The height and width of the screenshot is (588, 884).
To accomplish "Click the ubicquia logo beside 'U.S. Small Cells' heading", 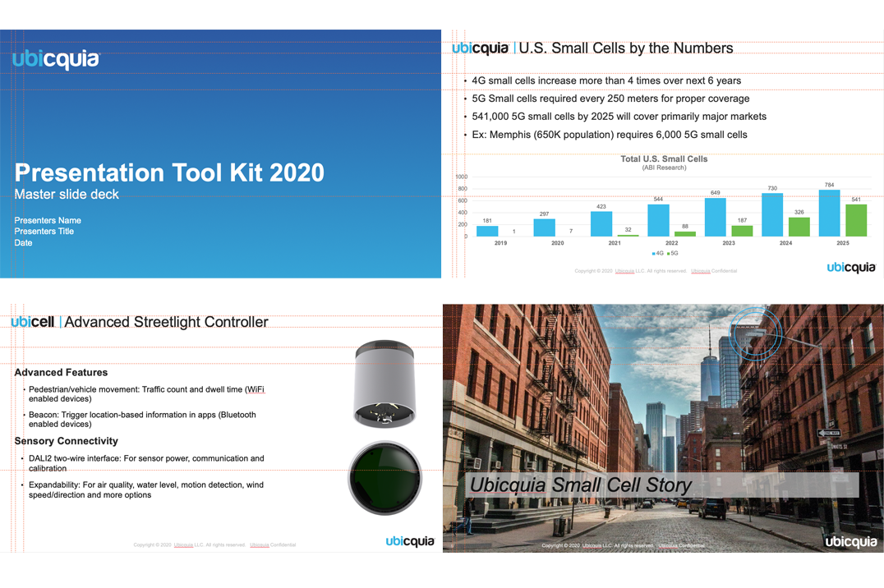I will click(481, 48).
